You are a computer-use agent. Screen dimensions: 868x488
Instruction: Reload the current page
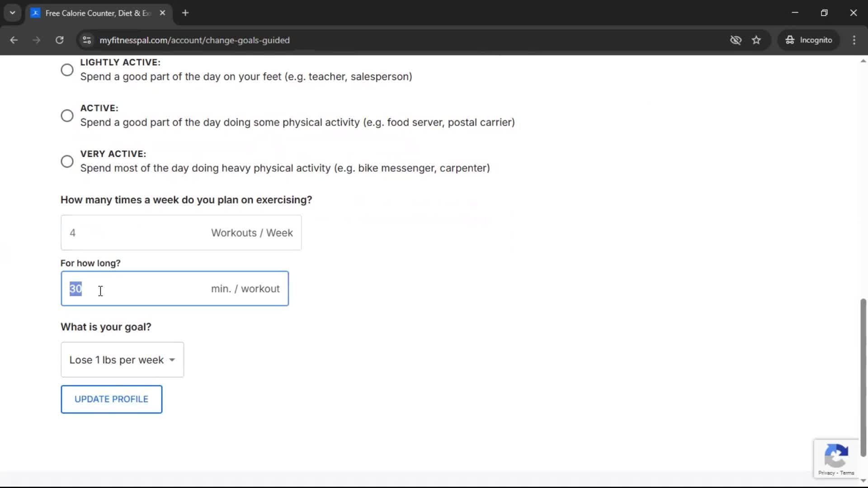tap(59, 40)
